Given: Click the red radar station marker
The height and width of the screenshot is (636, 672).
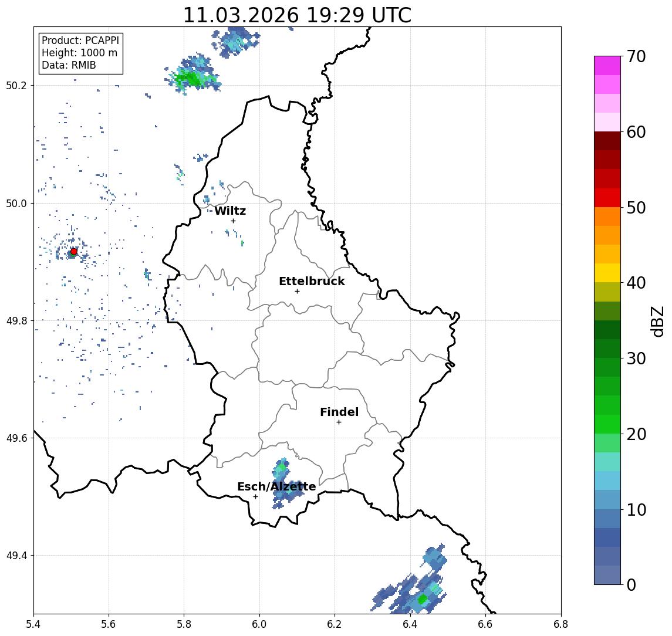Looking at the screenshot, I should point(74,252).
